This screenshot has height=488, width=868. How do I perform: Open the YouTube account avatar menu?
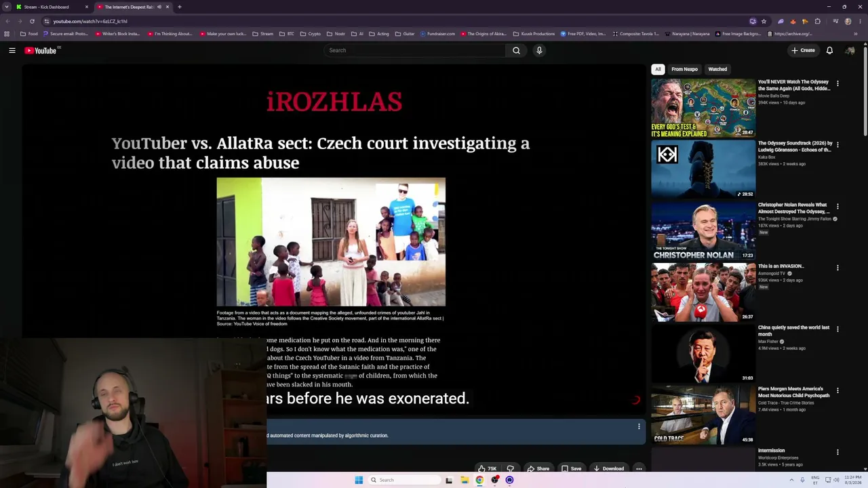click(850, 50)
